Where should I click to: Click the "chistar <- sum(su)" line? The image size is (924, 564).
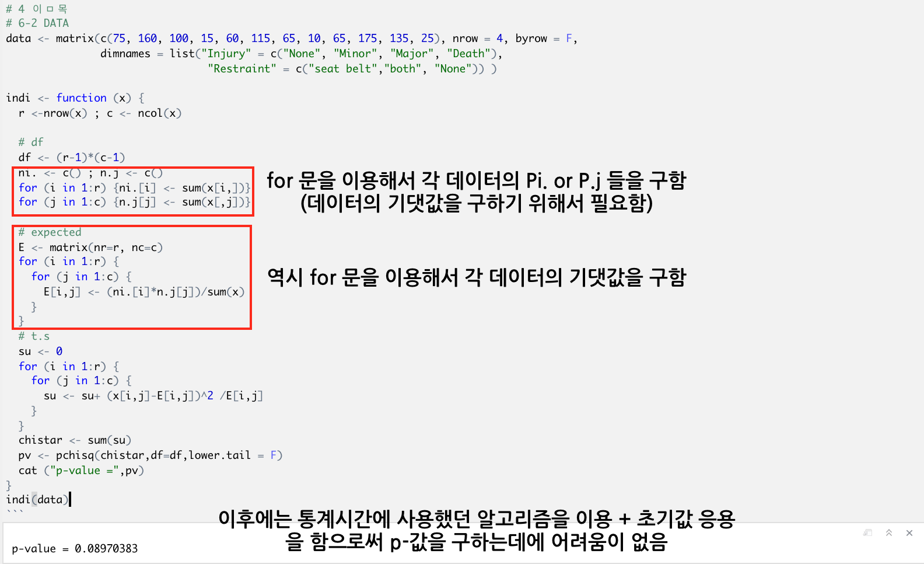coord(75,440)
